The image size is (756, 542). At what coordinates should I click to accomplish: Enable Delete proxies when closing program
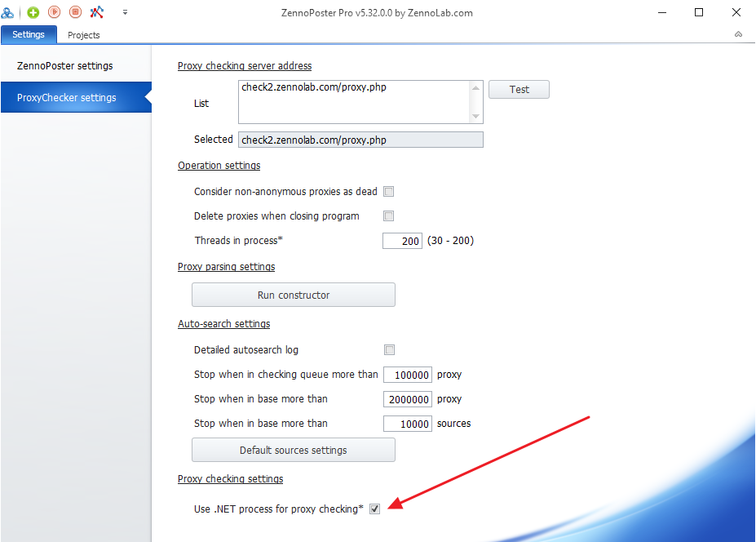pos(389,215)
